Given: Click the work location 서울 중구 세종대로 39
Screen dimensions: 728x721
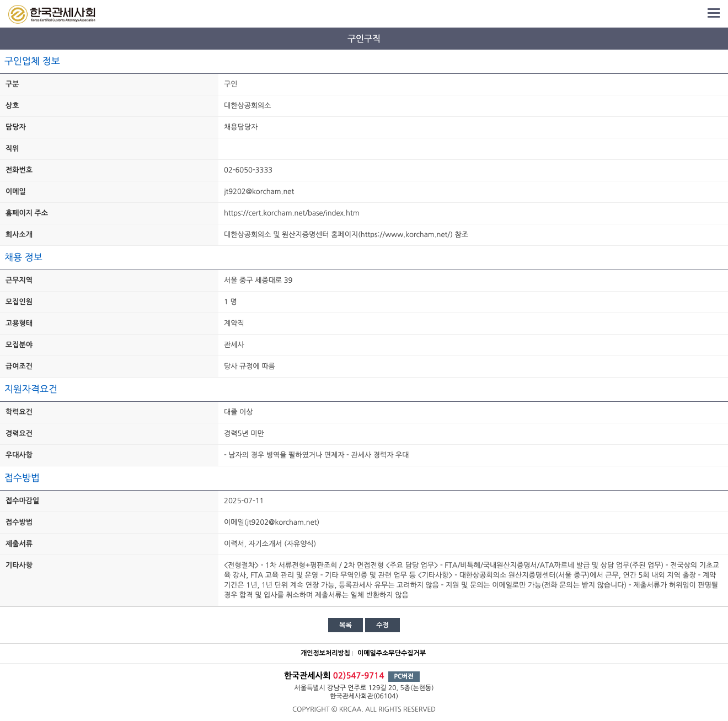Looking at the screenshot, I should [258, 280].
